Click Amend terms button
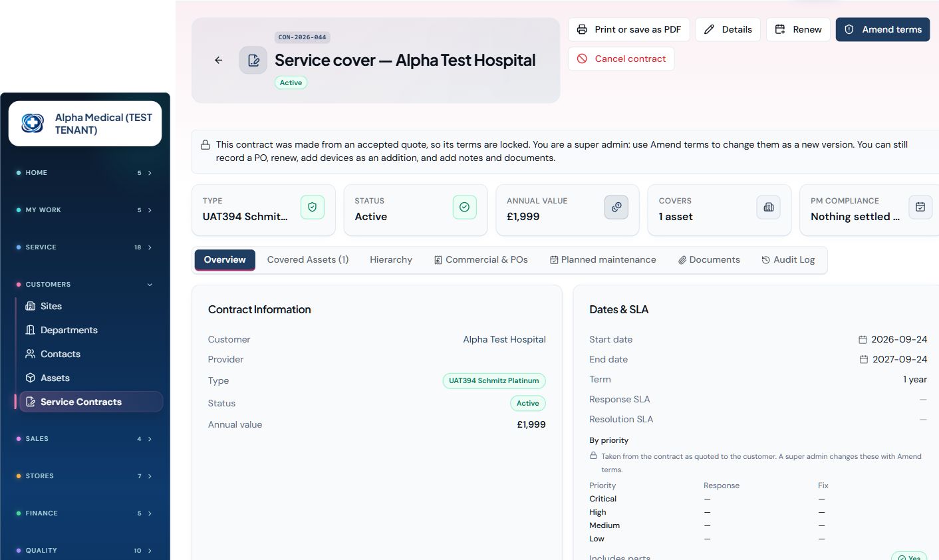This screenshot has height=560, width=939. point(882,29)
